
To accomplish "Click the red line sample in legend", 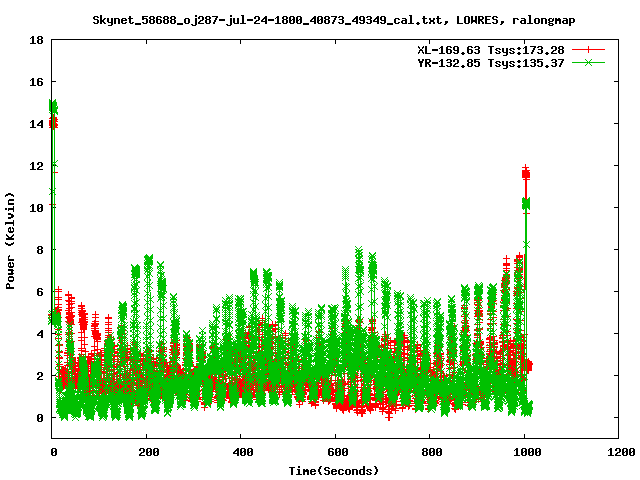I will click(588, 50).
